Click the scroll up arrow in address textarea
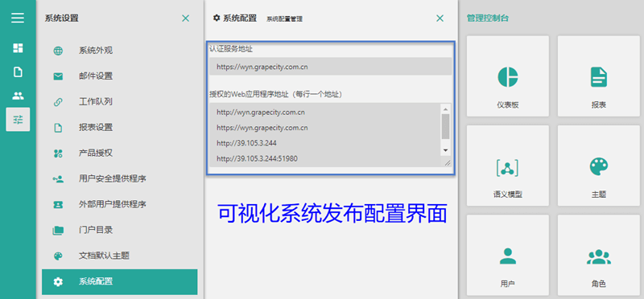 (445, 109)
